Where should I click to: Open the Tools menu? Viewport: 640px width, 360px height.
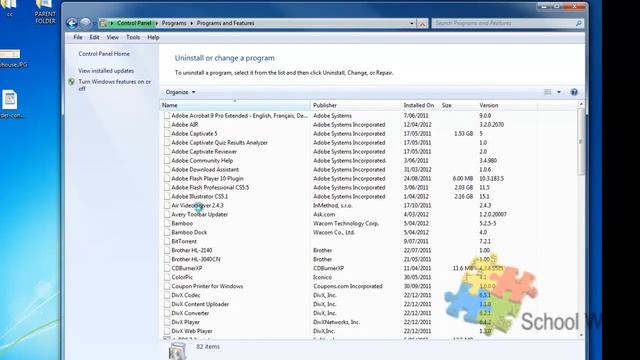133,37
